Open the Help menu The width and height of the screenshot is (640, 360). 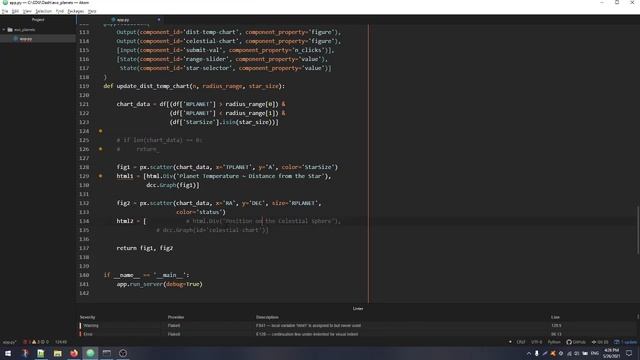click(x=92, y=11)
